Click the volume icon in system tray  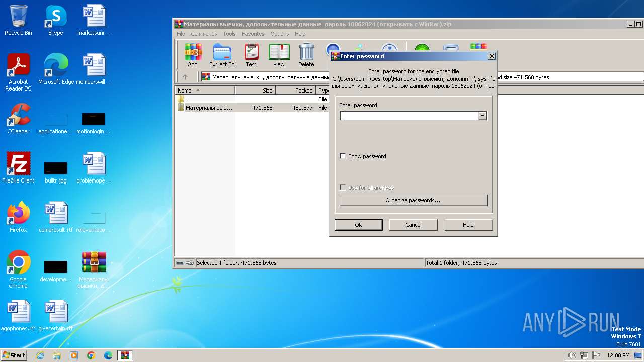click(x=572, y=355)
